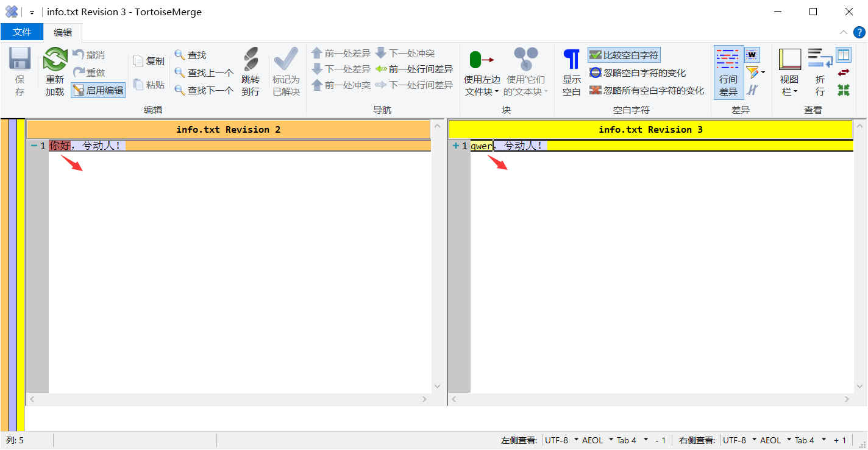Screen dimensions: 868x450
Task: Click the 列: 5 column indicator
Action: [15, 440]
